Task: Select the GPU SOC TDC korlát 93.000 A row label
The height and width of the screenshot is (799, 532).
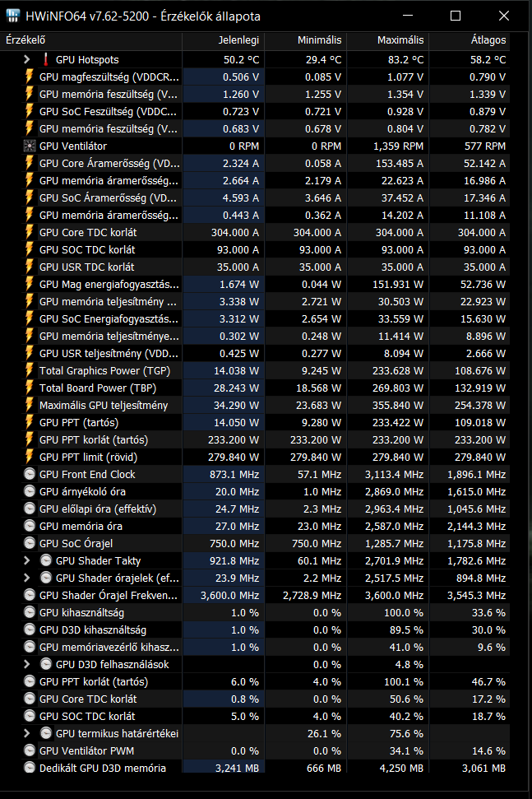Action: tap(87, 249)
